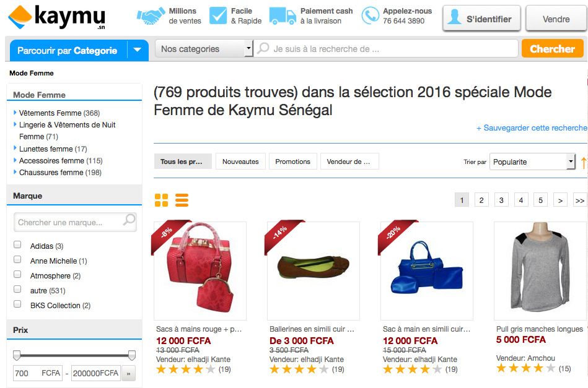Select the Promotions tab
Viewport: 588px width, 388px height.
(x=292, y=162)
